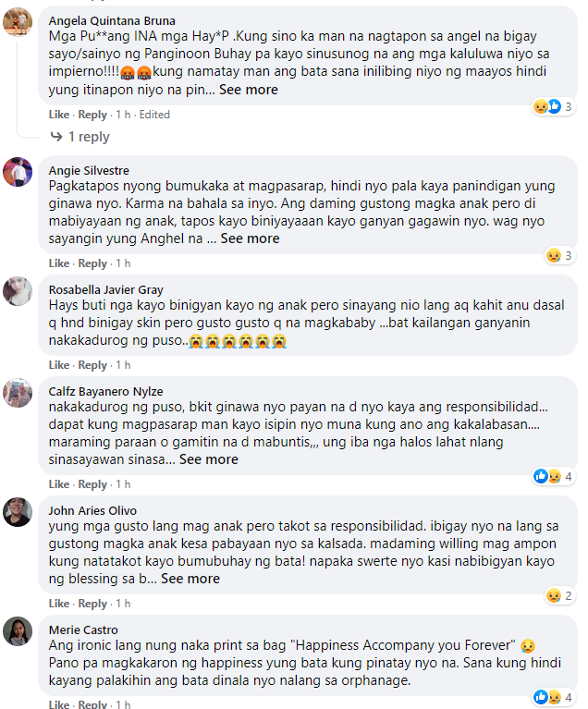Image resolution: width=588 pixels, height=709 pixels.
Task: View reactions on Merie Castro's comment
Action: (x=554, y=697)
